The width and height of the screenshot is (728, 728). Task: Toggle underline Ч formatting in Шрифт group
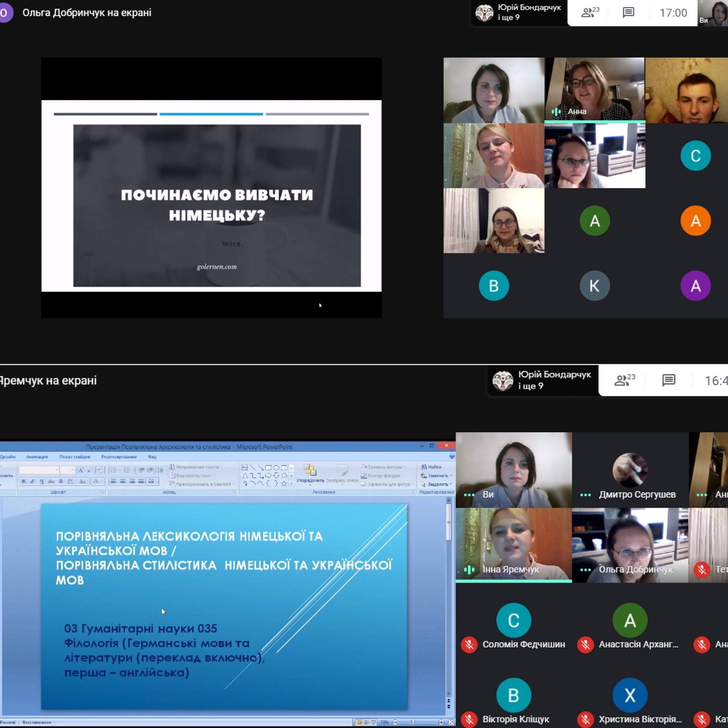[42, 481]
